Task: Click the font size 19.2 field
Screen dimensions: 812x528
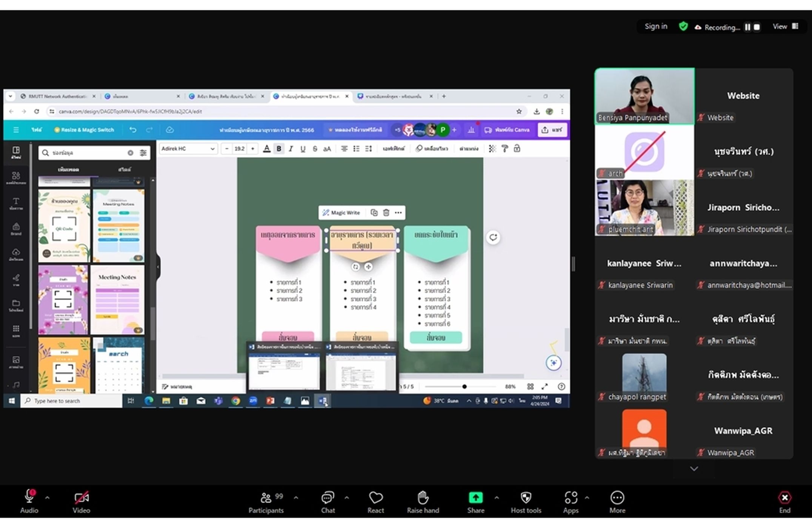Action: point(240,149)
